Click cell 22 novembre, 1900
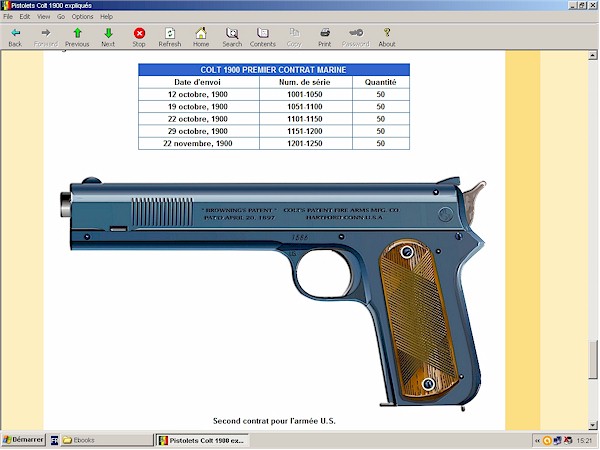Viewport: 600px width, 450px height. point(198,143)
